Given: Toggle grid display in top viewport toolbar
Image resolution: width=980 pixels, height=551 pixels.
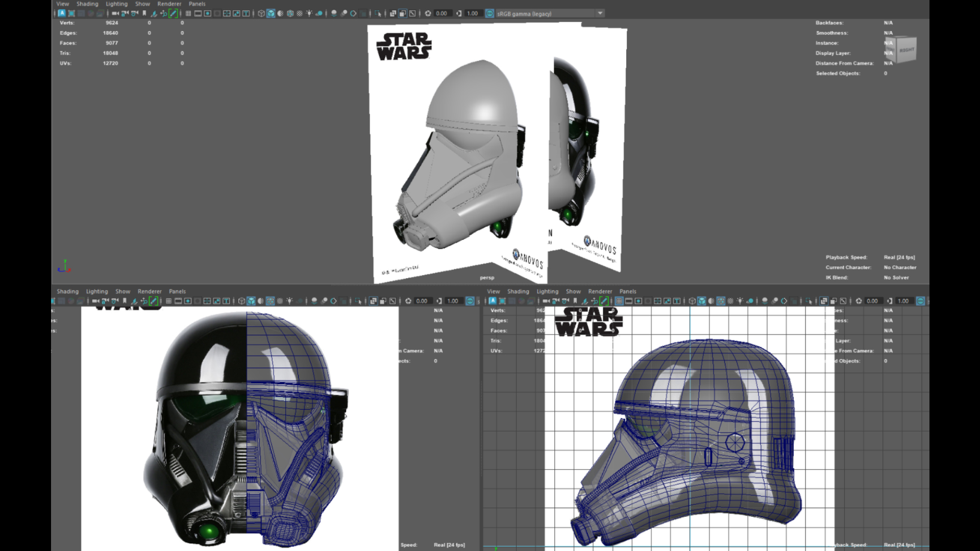Looking at the screenshot, I should pyautogui.click(x=188, y=13).
